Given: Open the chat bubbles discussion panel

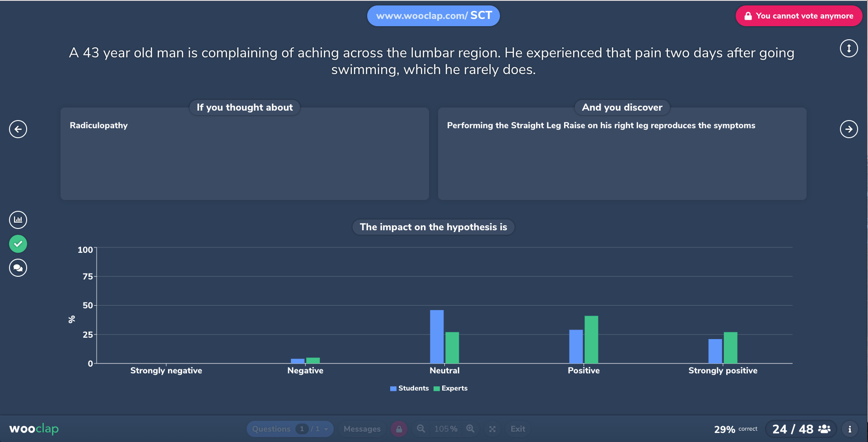Looking at the screenshot, I should coord(18,268).
